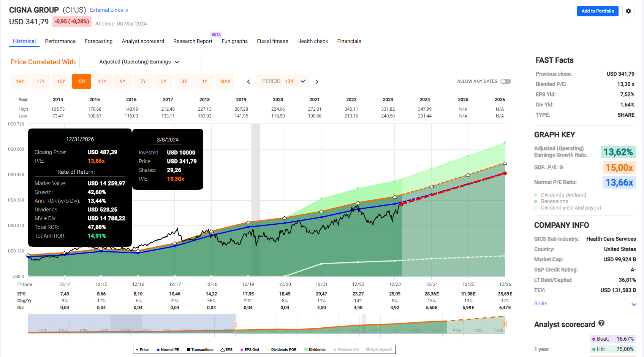
Task: Toggle Dividends series in legend
Action: click(315, 350)
